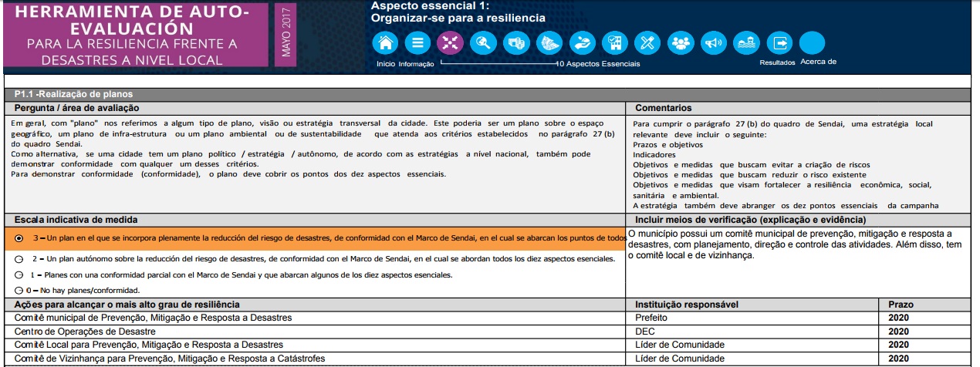
Task: Choose score 1 partial conformity option
Action: tap(19, 275)
